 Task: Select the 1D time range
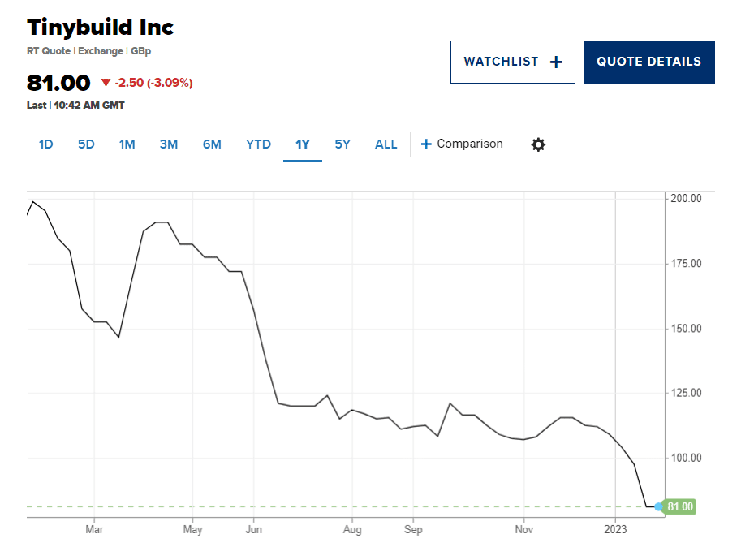45,144
